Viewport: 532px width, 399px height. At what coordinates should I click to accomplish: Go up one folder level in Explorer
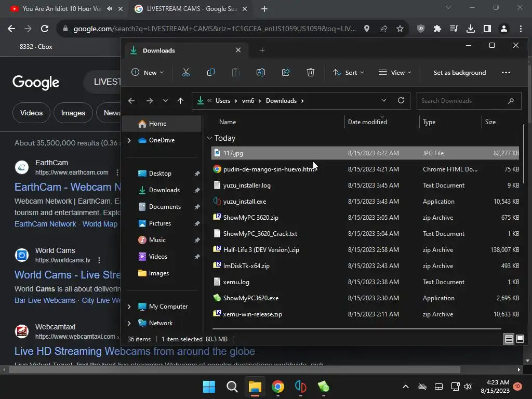180,101
